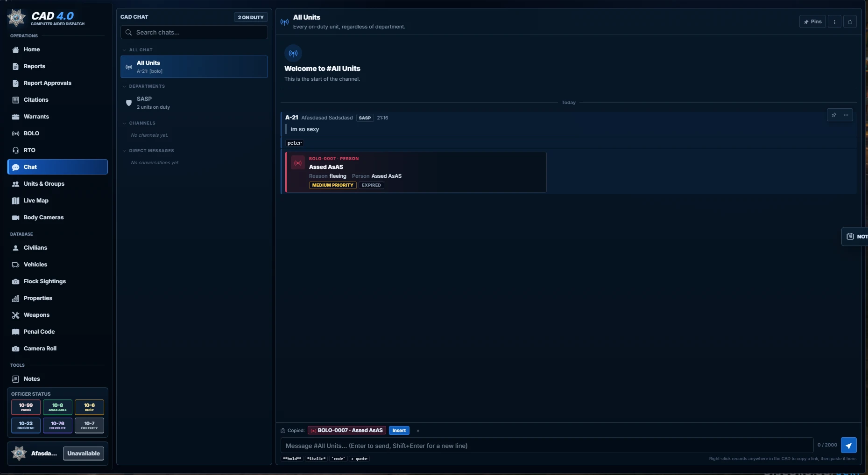The height and width of the screenshot is (475, 868).
Task: Set status to 10-99 Panic
Action: [26, 407]
